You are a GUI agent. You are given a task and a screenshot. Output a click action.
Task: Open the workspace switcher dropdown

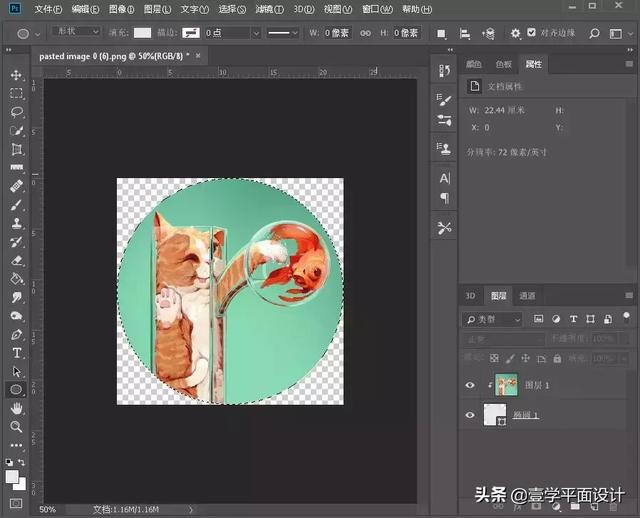tap(620, 33)
